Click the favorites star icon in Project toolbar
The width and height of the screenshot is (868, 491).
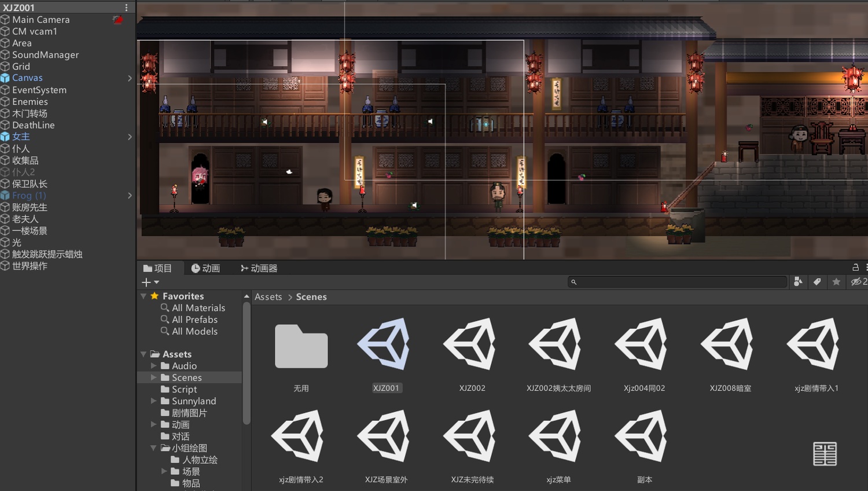(836, 282)
